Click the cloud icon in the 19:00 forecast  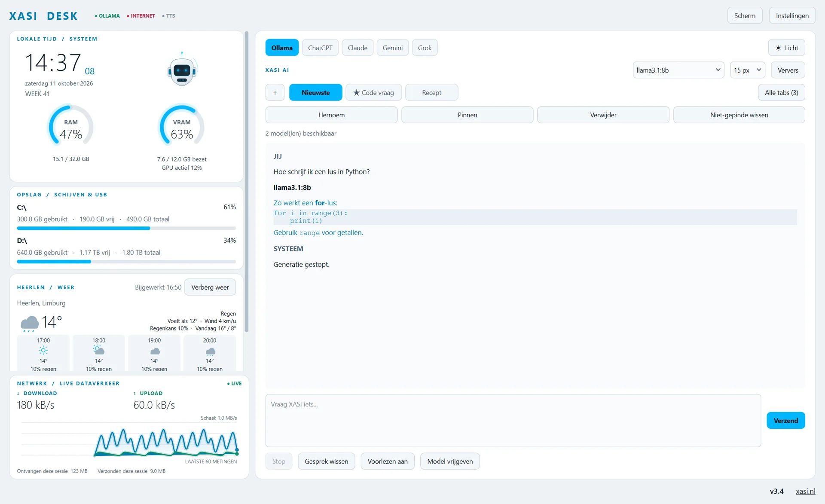[x=155, y=351]
